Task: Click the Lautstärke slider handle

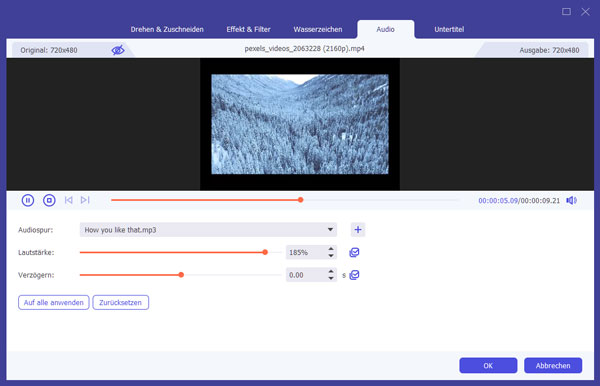Action: click(x=265, y=252)
